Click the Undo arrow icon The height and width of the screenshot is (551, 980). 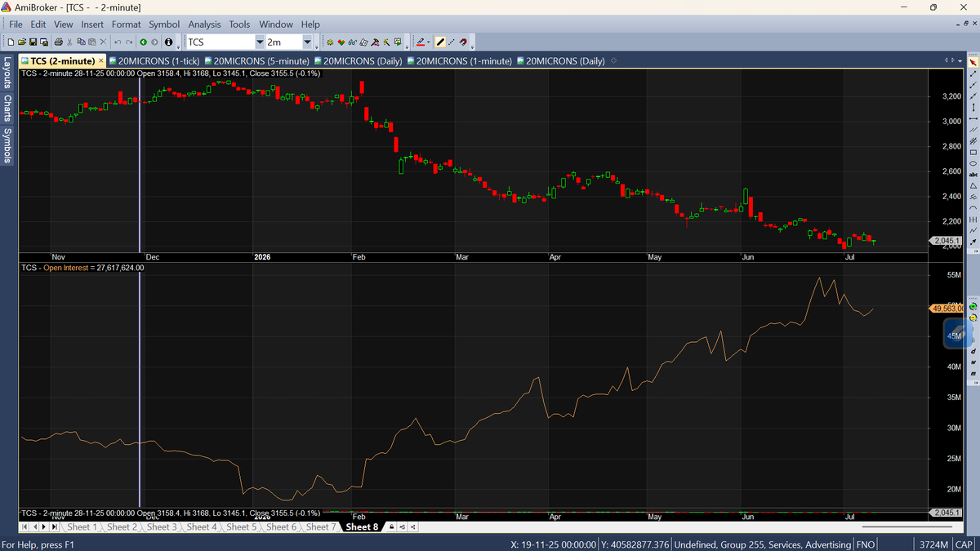(118, 42)
